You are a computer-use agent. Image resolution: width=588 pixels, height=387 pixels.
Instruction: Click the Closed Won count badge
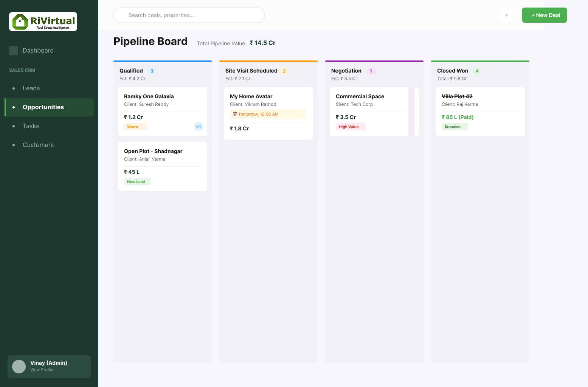pos(477,71)
